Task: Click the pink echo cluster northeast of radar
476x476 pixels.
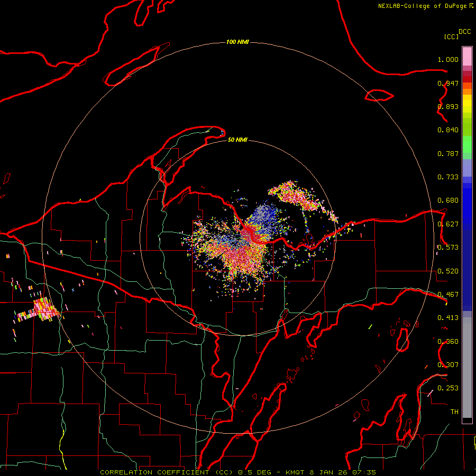Action: tap(296, 196)
